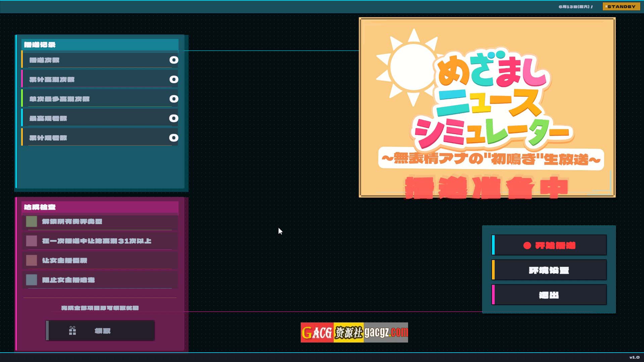Click the v1.0 version label
This screenshot has width=644, height=362.
(x=634, y=357)
